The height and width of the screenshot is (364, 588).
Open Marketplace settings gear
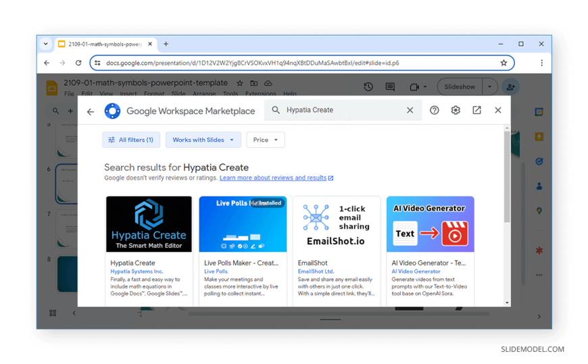click(x=456, y=110)
